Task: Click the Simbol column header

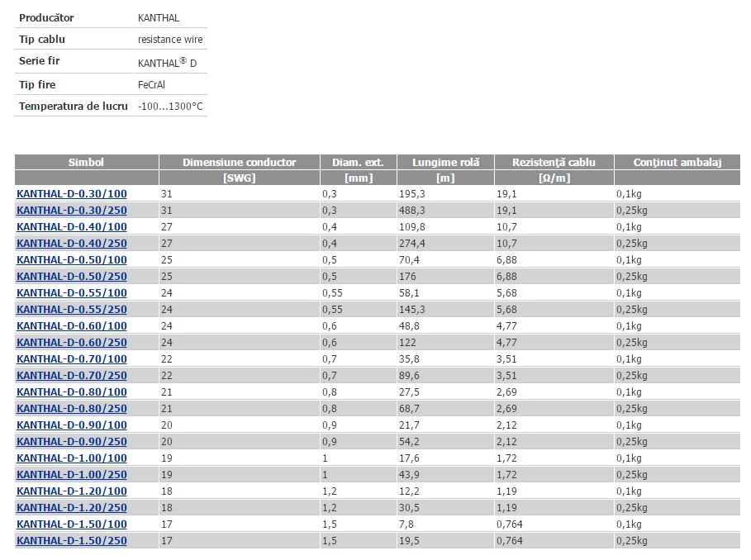Action: [x=86, y=162]
